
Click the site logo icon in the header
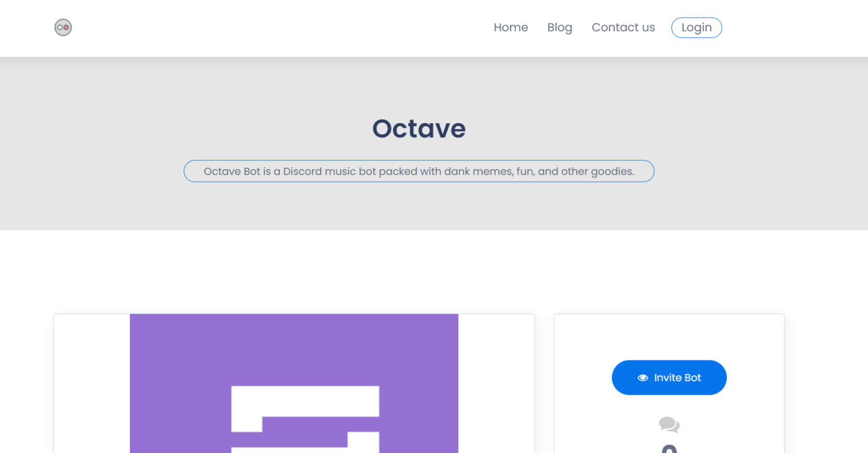tap(63, 27)
